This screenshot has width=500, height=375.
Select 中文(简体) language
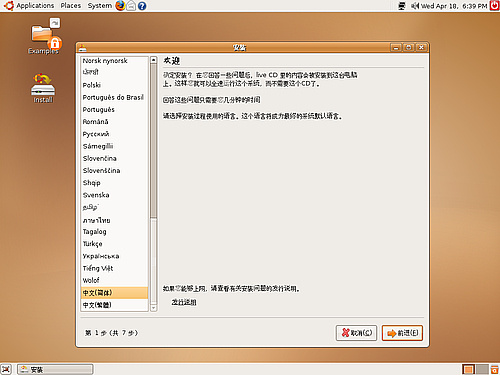114,293
